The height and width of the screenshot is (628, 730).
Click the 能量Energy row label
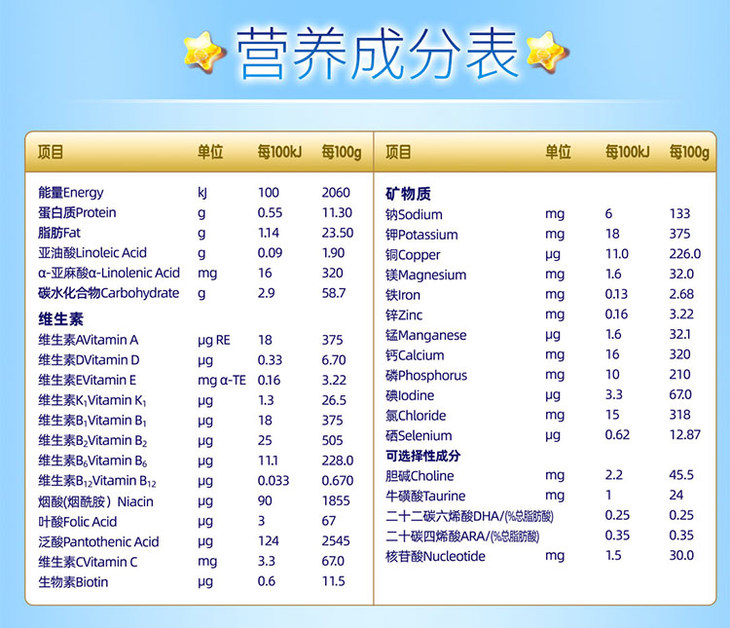click(x=71, y=192)
